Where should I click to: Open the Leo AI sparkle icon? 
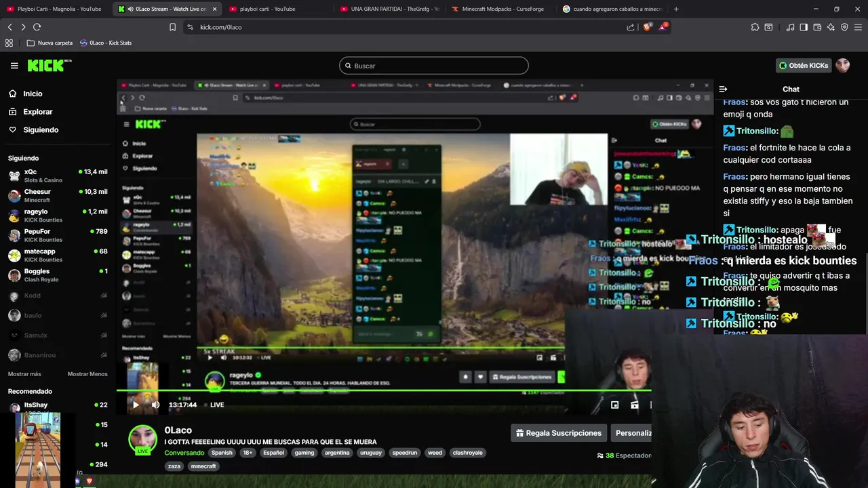click(x=831, y=27)
